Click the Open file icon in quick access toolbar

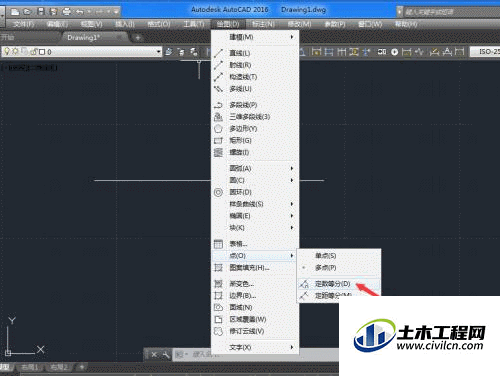[27, 12]
